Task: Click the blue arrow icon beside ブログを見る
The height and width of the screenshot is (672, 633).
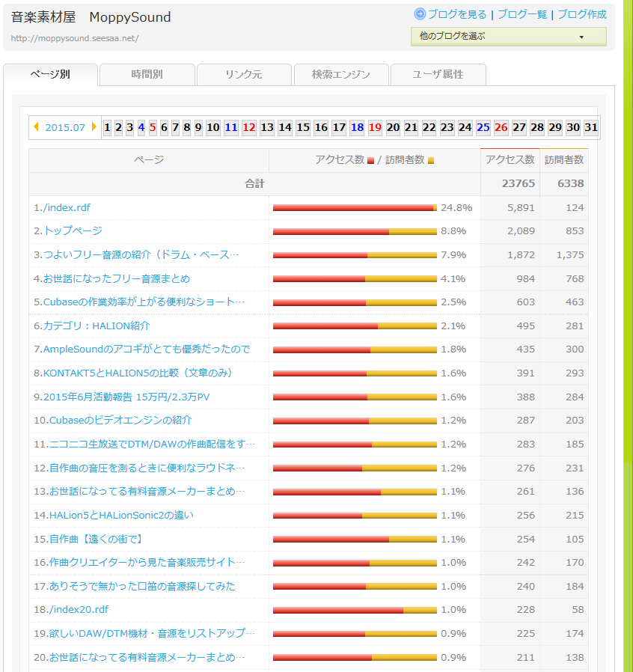Action: click(x=420, y=14)
